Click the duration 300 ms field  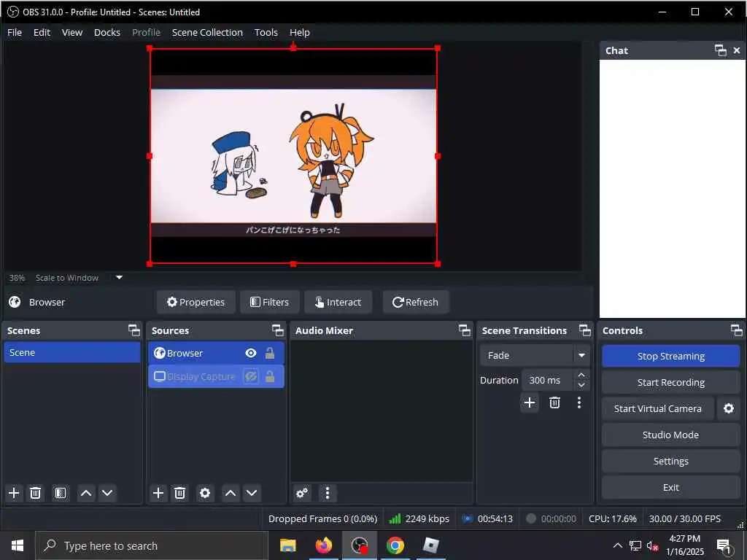point(549,381)
